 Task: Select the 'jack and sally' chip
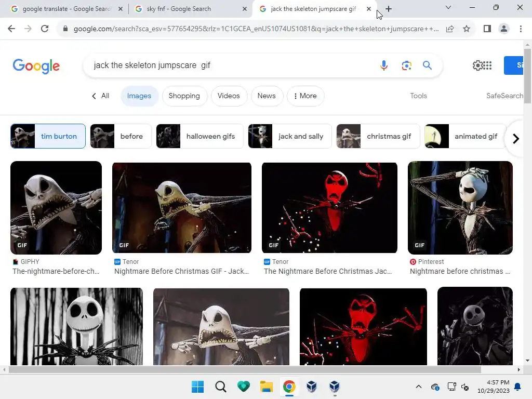(x=290, y=136)
